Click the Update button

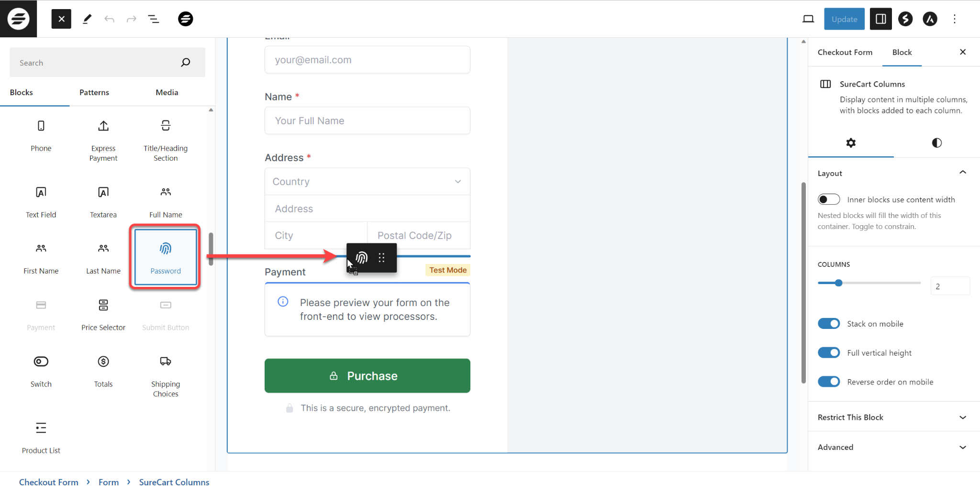point(844,19)
